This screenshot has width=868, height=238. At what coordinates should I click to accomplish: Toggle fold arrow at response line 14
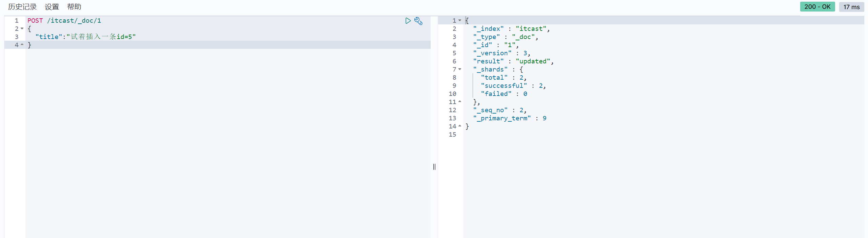(460, 126)
